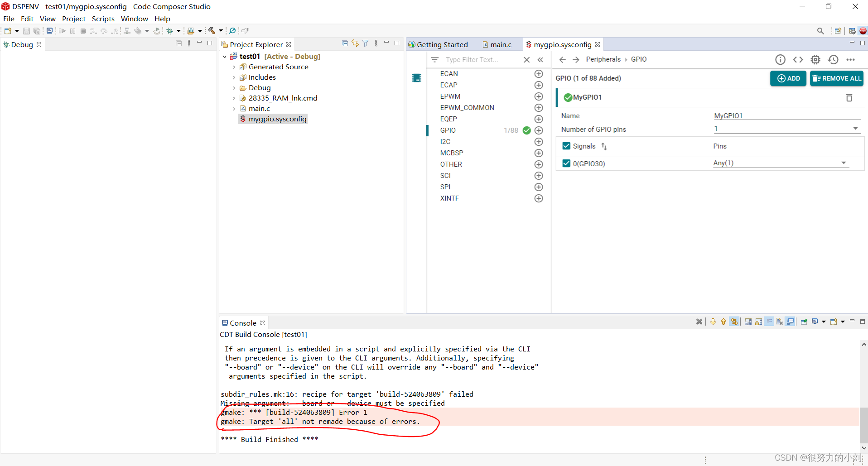Click the REMOVE ALL button
The width and height of the screenshot is (868, 466).
(x=837, y=78)
